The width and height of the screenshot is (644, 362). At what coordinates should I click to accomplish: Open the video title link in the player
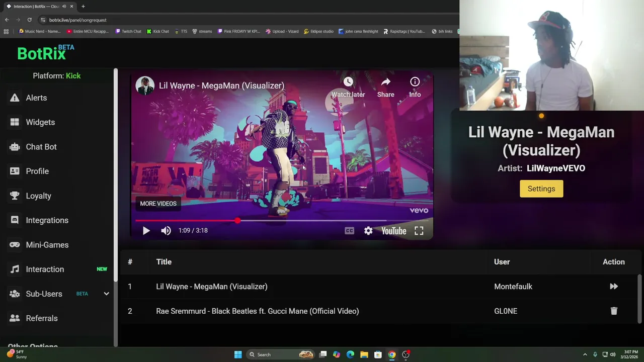(x=221, y=85)
